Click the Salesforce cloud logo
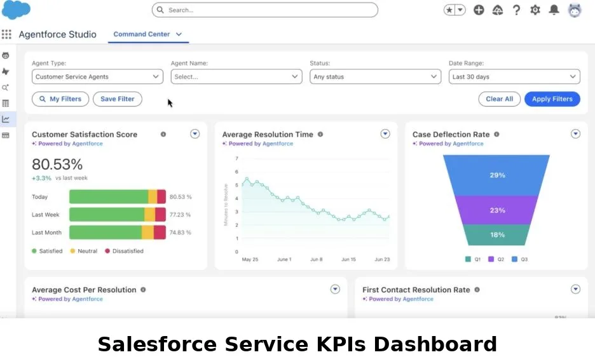 click(16, 10)
